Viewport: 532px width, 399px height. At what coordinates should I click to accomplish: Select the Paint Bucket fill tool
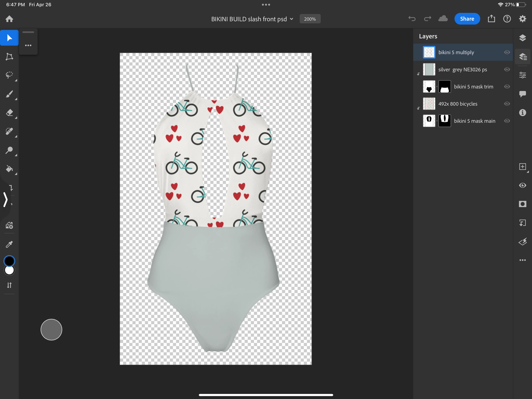(9, 169)
